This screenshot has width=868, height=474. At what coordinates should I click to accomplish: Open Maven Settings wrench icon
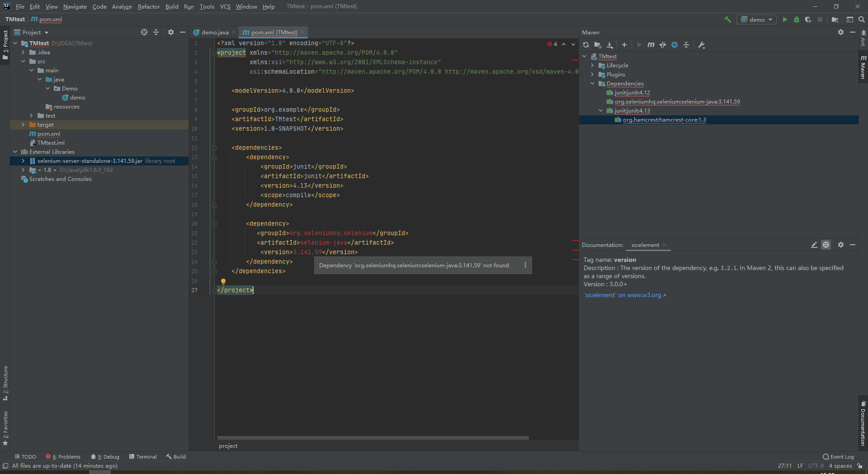[x=702, y=45]
